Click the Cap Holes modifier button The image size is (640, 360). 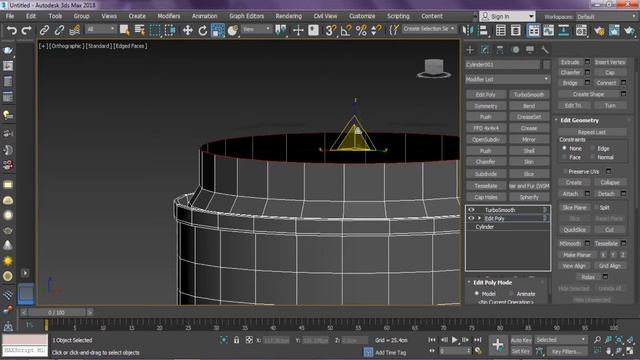486,197
